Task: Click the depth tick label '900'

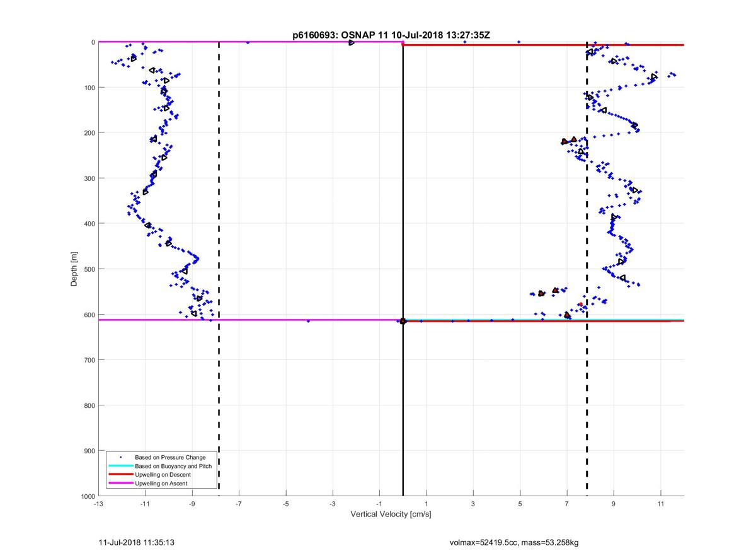Action: point(89,451)
